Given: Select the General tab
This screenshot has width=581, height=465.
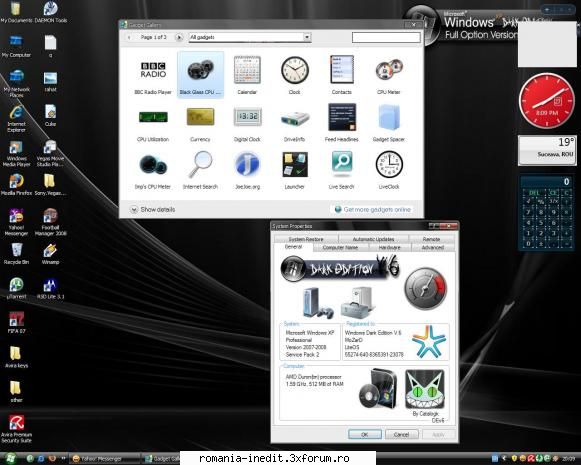Looking at the screenshot, I should pyautogui.click(x=293, y=247).
